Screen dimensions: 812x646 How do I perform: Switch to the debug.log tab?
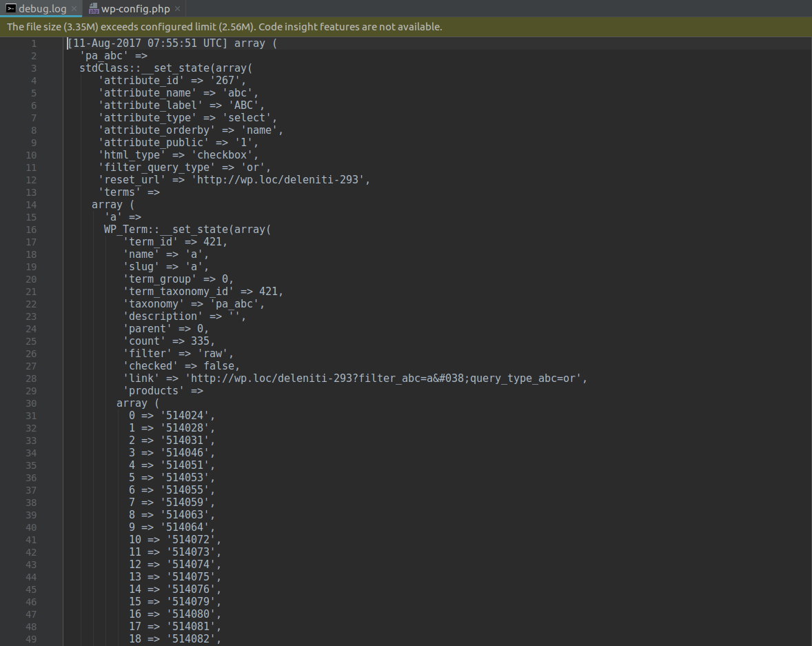click(x=41, y=9)
